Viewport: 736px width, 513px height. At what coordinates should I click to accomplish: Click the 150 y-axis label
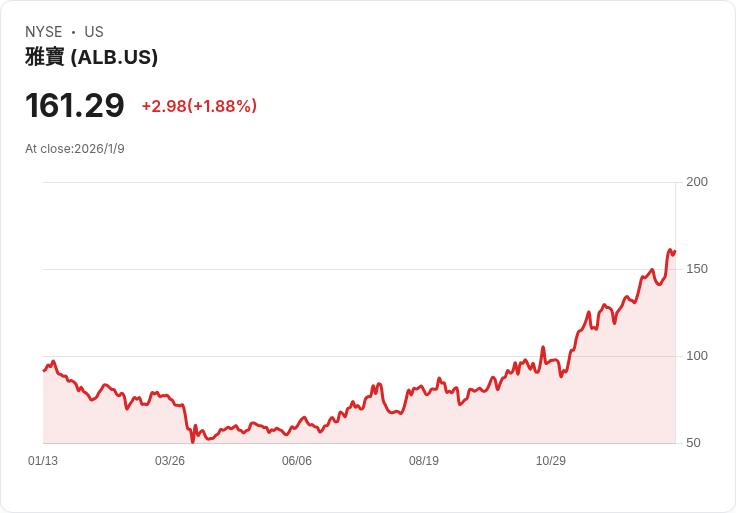pos(697,269)
